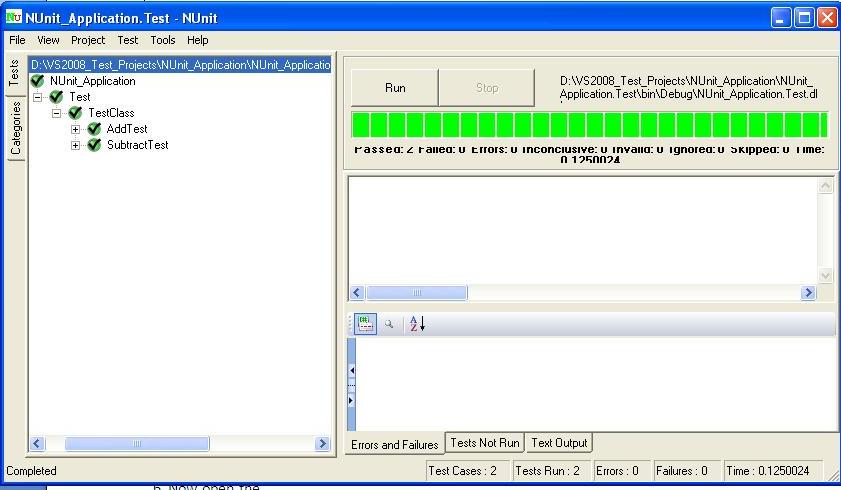Open the Project menu
This screenshot has width=841, height=490.
click(x=88, y=40)
